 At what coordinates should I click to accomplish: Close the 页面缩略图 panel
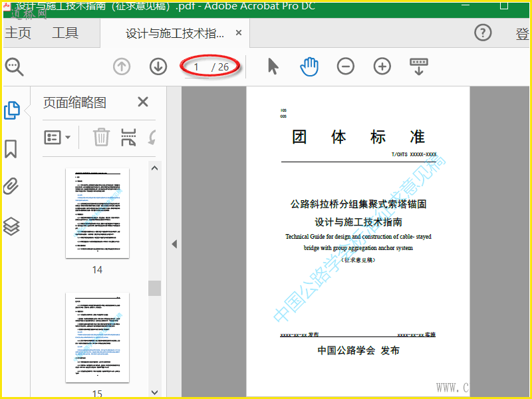(143, 102)
